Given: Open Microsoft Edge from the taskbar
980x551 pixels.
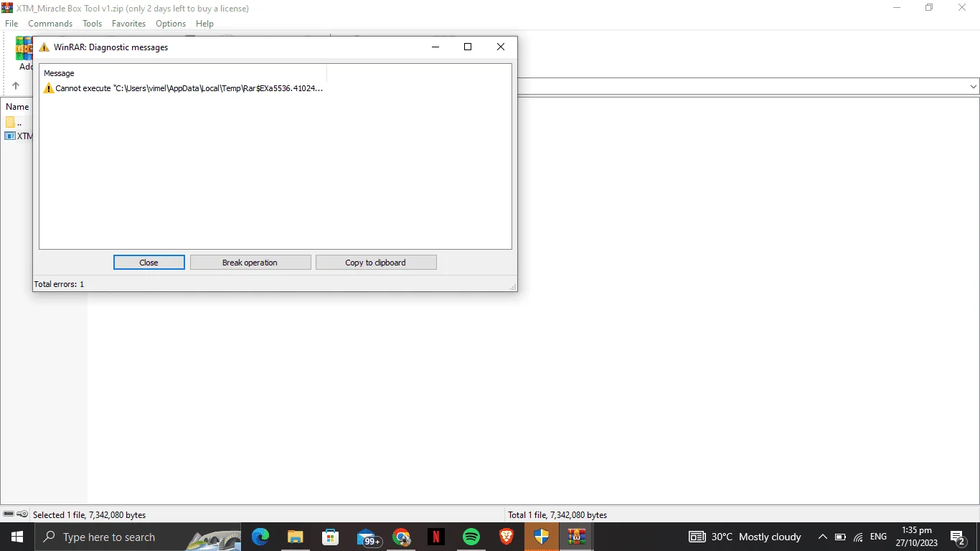Looking at the screenshot, I should tap(260, 537).
